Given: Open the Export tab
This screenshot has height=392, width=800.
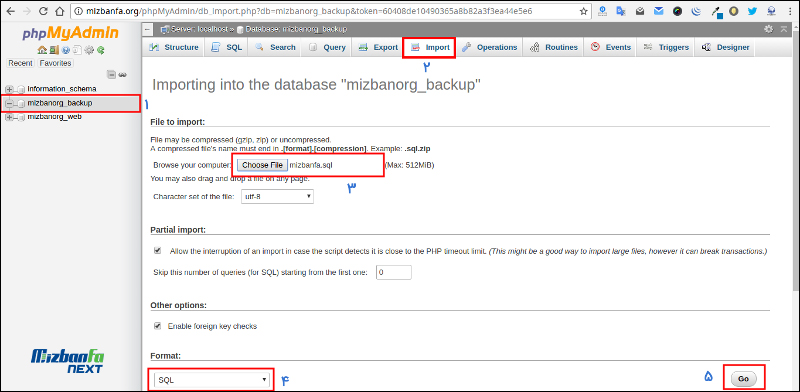Looking at the screenshot, I should [378, 47].
